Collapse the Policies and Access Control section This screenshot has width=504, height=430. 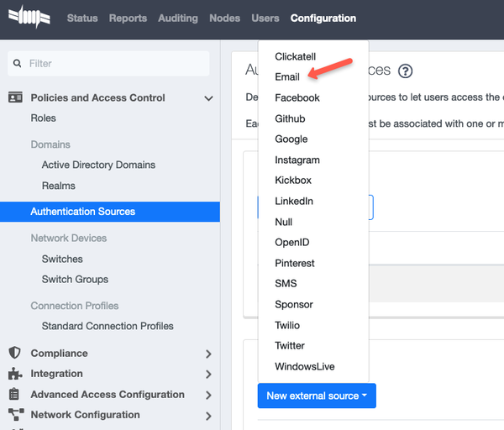208,98
